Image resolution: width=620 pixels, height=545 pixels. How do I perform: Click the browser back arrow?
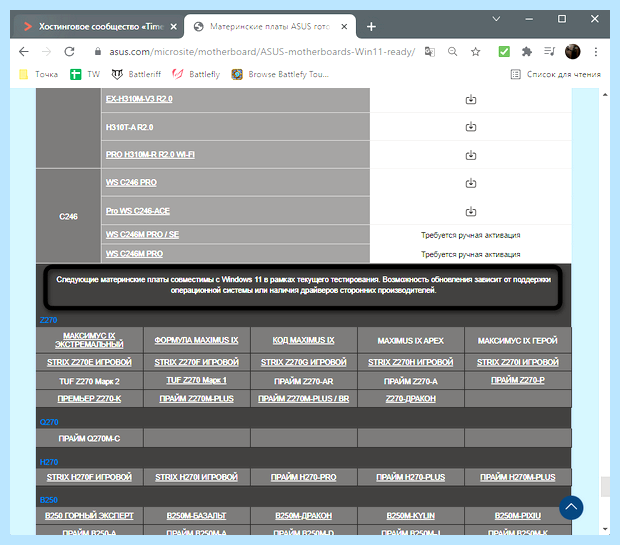pos(24,51)
